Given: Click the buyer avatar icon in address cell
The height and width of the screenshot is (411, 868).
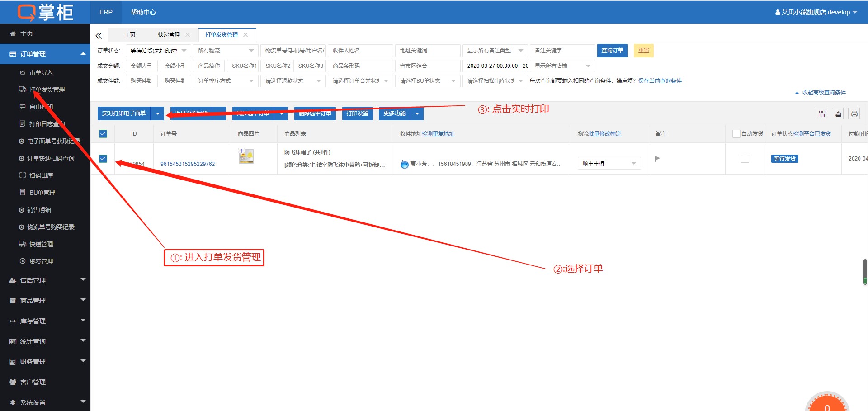Looking at the screenshot, I should tap(405, 165).
